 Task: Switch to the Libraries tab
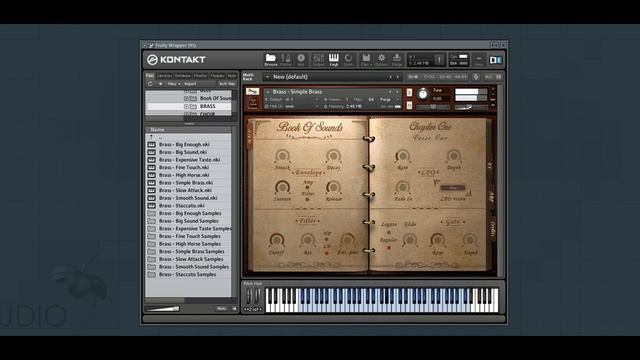pos(164,76)
